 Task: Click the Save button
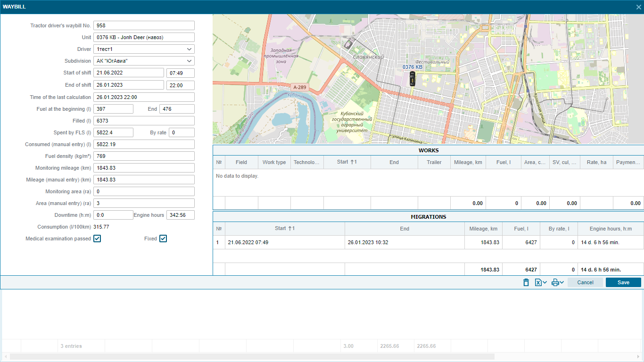point(623,282)
